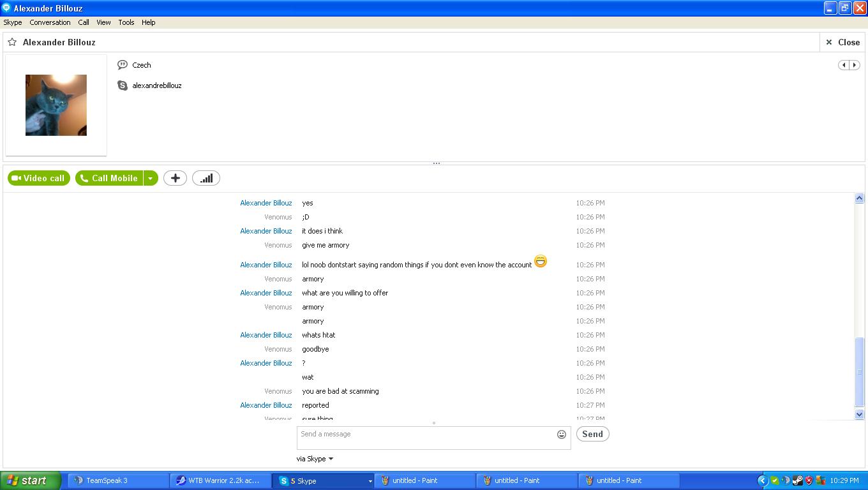Click the profile panel resize handle dots
This screenshot has height=490, width=868.
437,163
